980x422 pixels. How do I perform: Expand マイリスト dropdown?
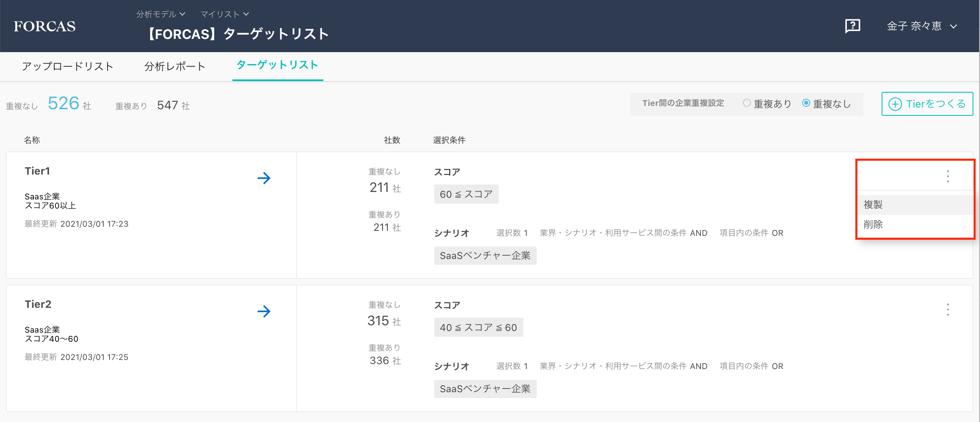[x=225, y=14]
